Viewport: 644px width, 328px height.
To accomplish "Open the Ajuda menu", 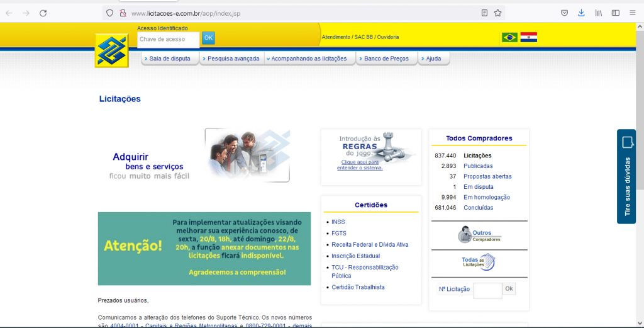I will [x=433, y=59].
